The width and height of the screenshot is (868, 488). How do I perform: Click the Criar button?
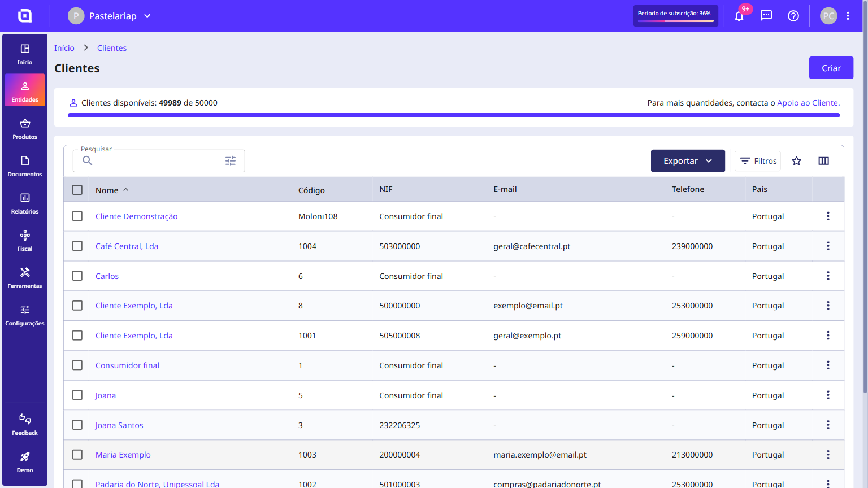point(831,68)
